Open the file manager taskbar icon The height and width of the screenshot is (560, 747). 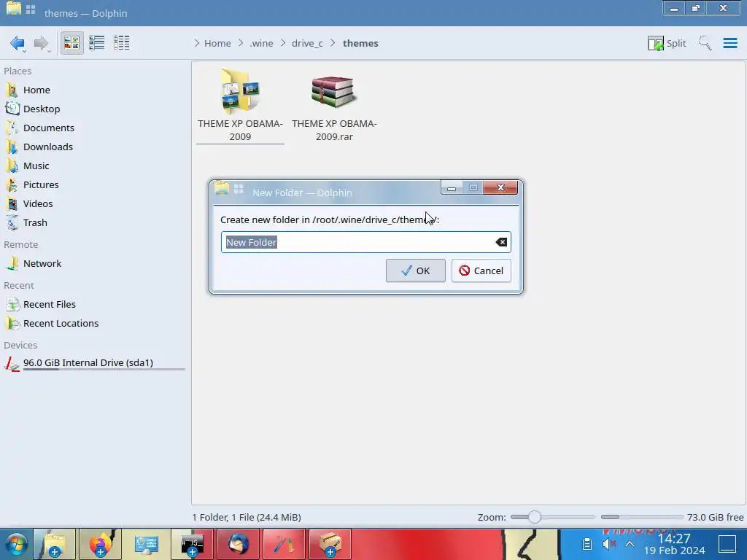pyautogui.click(x=55, y=544)
